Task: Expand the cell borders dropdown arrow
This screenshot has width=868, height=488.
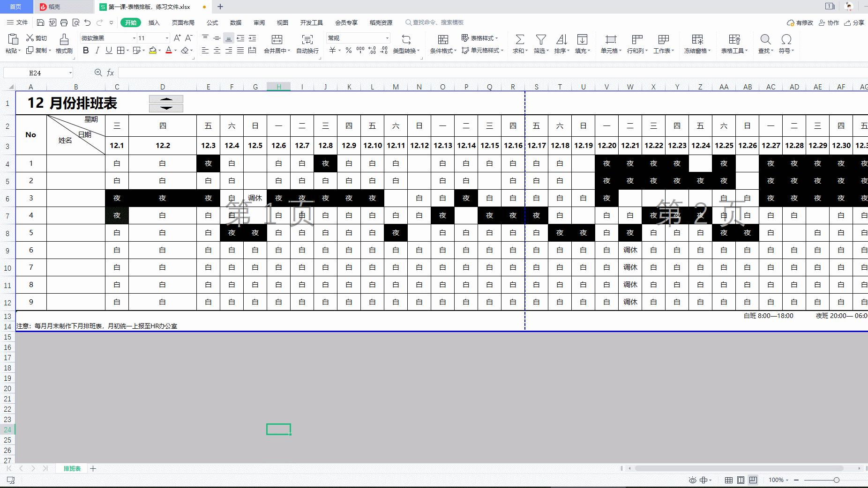Action: pyautogui.click(x=127, y=51)
